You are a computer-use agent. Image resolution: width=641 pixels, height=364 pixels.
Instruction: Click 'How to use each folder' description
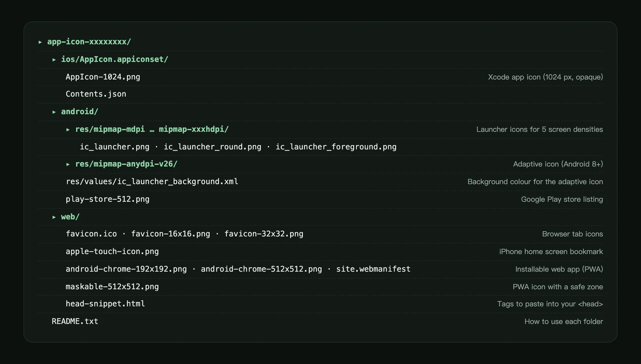pos(564,322)
